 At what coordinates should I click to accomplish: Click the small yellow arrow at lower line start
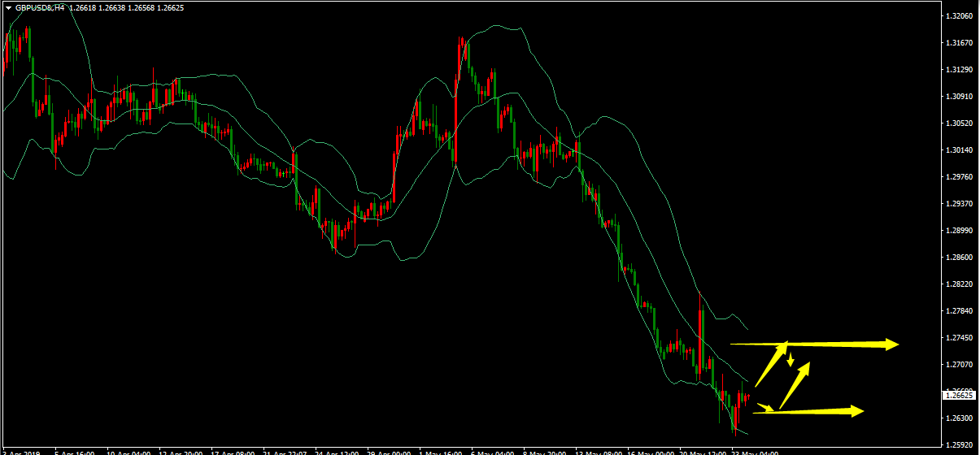[765, 407]
